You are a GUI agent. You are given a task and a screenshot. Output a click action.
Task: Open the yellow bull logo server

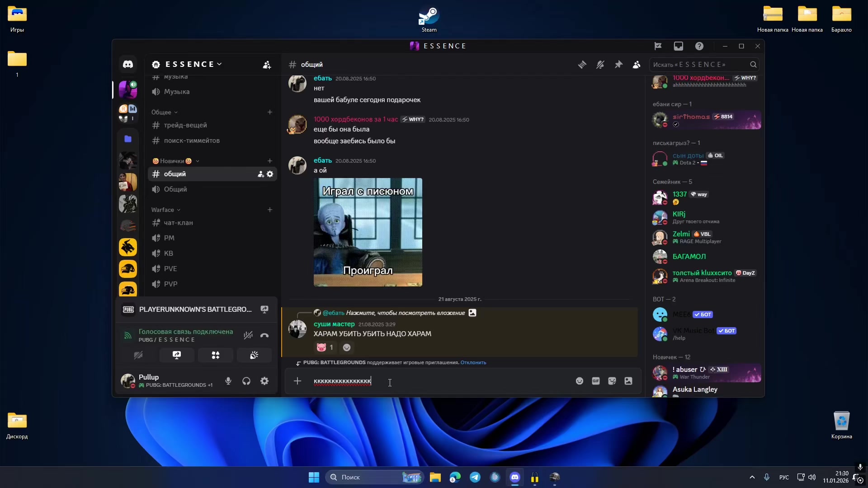[x=128, y=247]
